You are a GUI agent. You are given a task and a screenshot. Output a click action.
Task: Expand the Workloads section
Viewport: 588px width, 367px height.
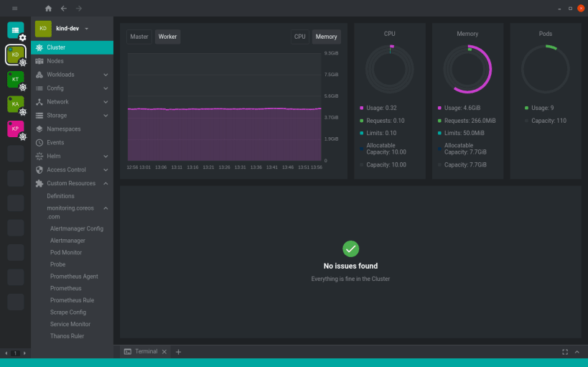tap(72, 75)
